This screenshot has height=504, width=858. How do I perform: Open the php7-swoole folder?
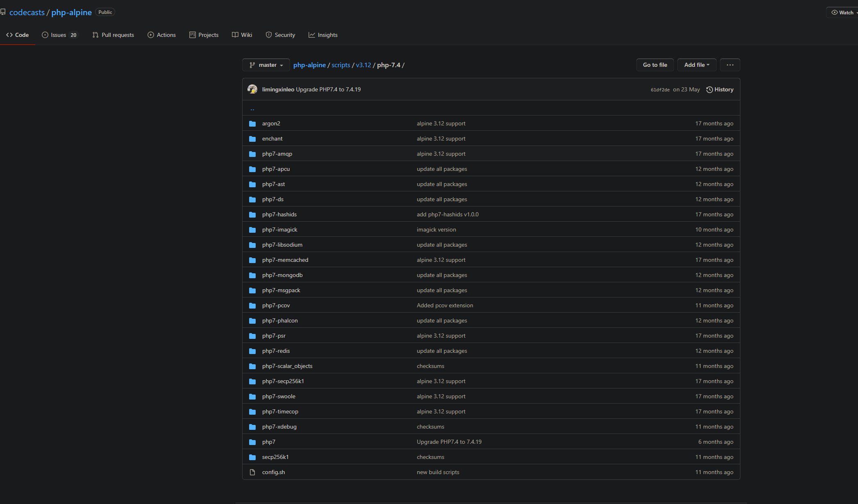coord(279,396)
